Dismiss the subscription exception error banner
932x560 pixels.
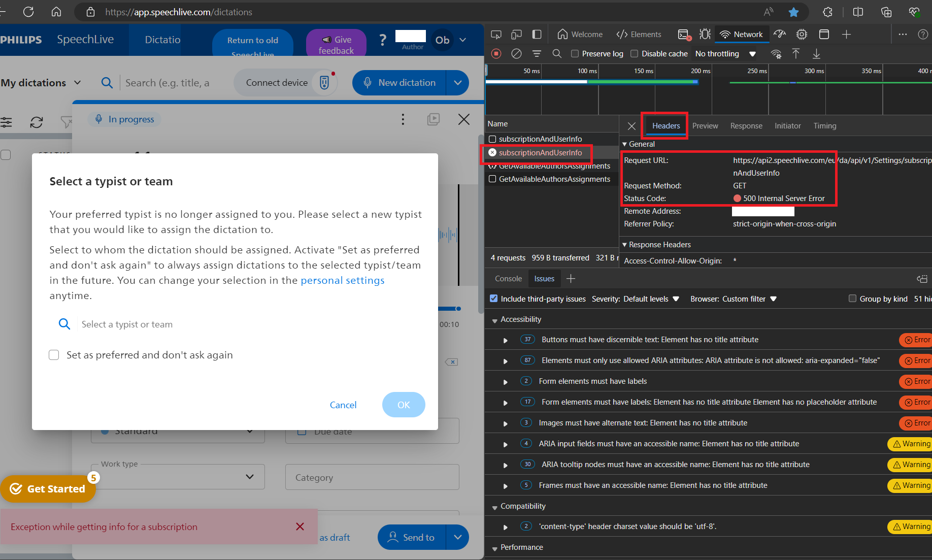[x=300, y=526]
